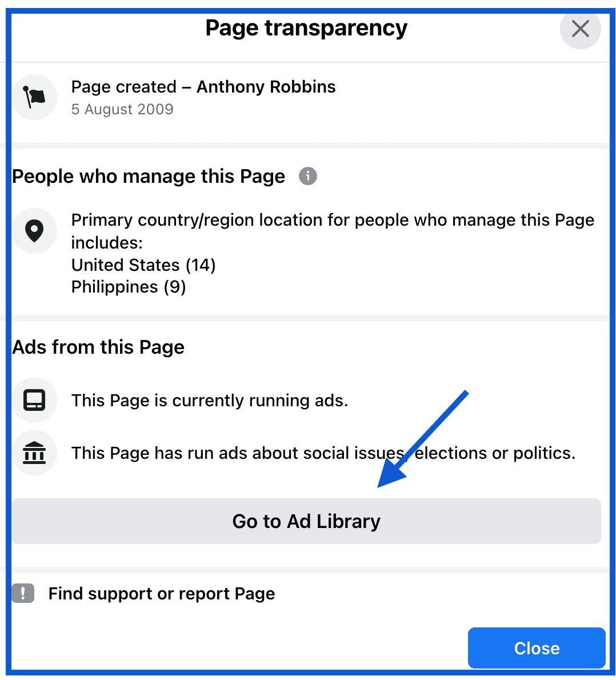Open info icon next to People who manage
Screen dimensions: 616x680
(308, 176)
